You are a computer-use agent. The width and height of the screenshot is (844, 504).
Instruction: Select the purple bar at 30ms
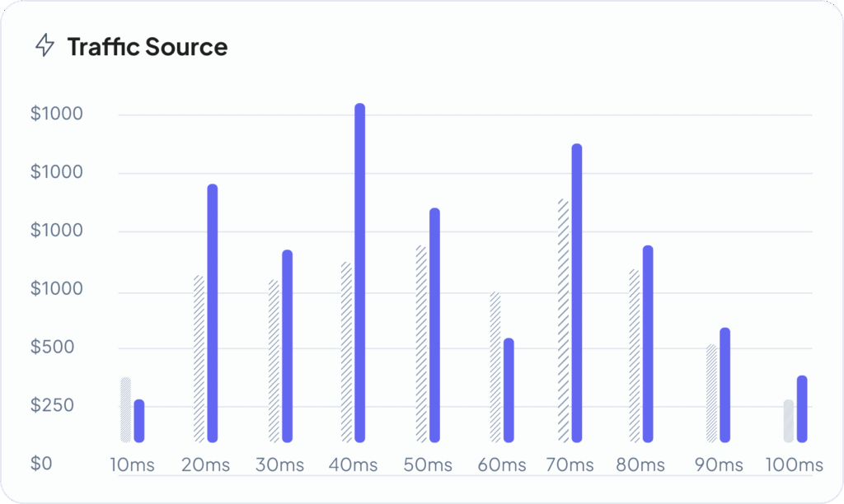coord(287,345)
